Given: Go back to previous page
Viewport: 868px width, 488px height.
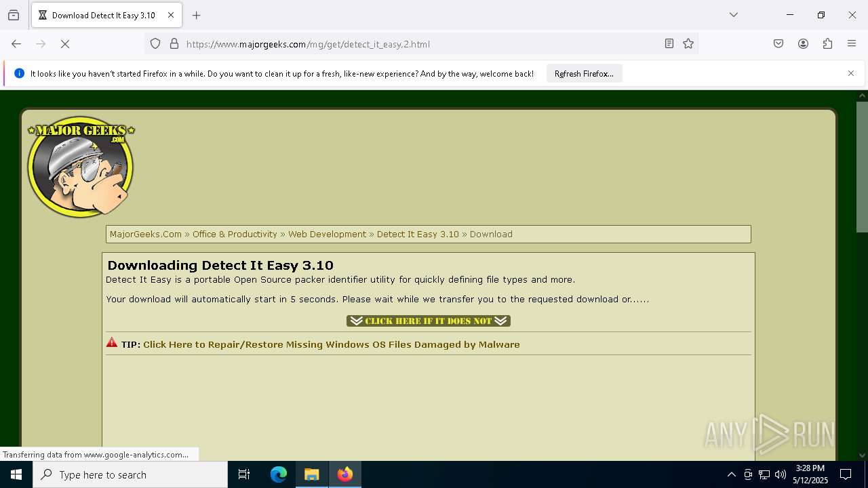Looking at the screenshot, I should point(16,44).
